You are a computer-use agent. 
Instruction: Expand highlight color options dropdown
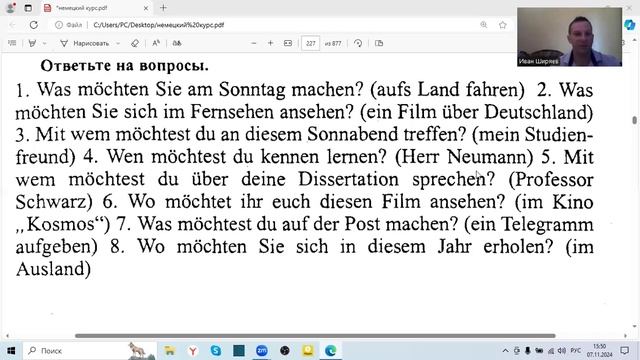click(44, 43)
